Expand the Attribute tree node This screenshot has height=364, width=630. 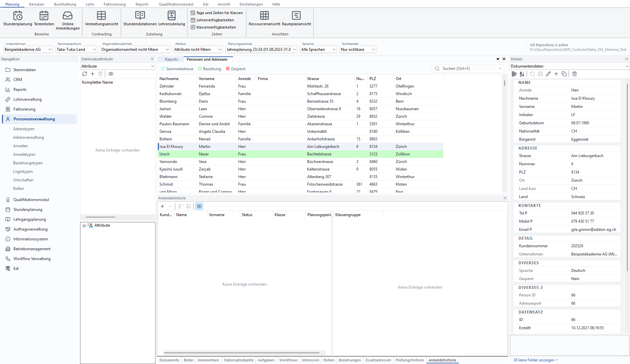(x=84, y=226)
